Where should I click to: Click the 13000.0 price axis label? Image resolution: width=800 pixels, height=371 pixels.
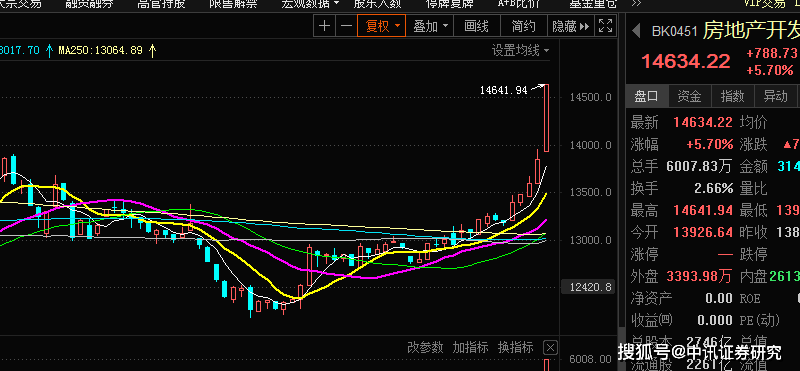(590, 240)
